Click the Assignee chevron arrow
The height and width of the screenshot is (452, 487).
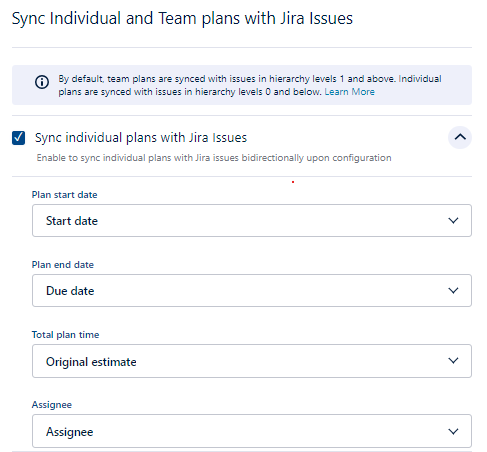[x=453, y=431]
